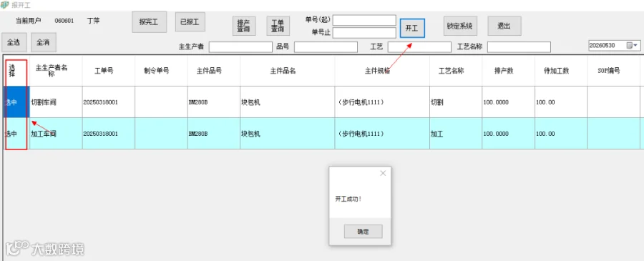Click 锁定系统 to lock the system
This screenshot has width=644, height=261.
coord(460,26)
